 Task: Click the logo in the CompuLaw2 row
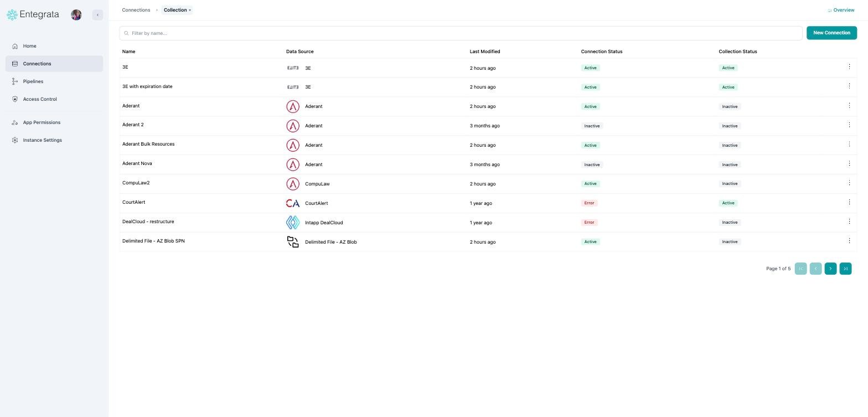pyautogui.click(x=293, y=184)
